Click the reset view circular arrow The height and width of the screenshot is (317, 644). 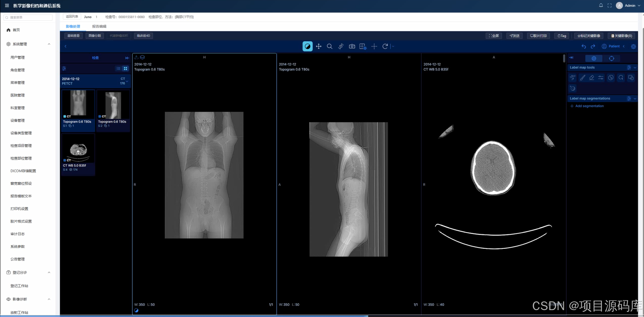[385, 46]
